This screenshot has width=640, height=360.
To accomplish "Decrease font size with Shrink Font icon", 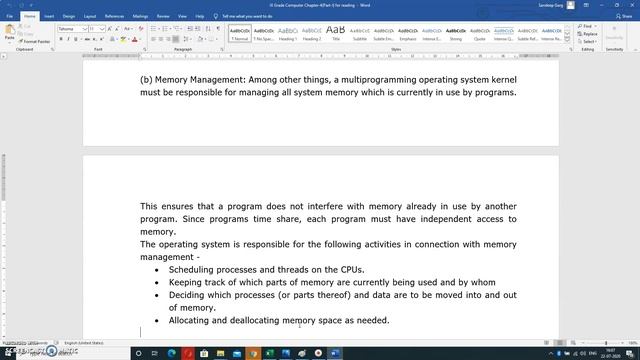I will point(117,29).
